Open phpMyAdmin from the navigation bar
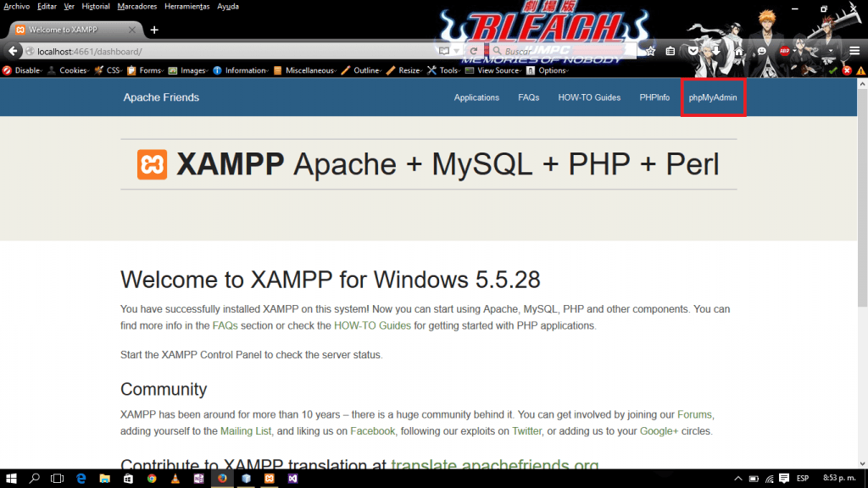 coord(713,97)
